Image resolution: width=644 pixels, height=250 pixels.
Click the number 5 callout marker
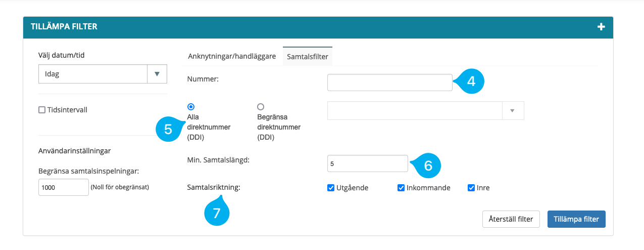pyautogui.click(x=168, y=130)
